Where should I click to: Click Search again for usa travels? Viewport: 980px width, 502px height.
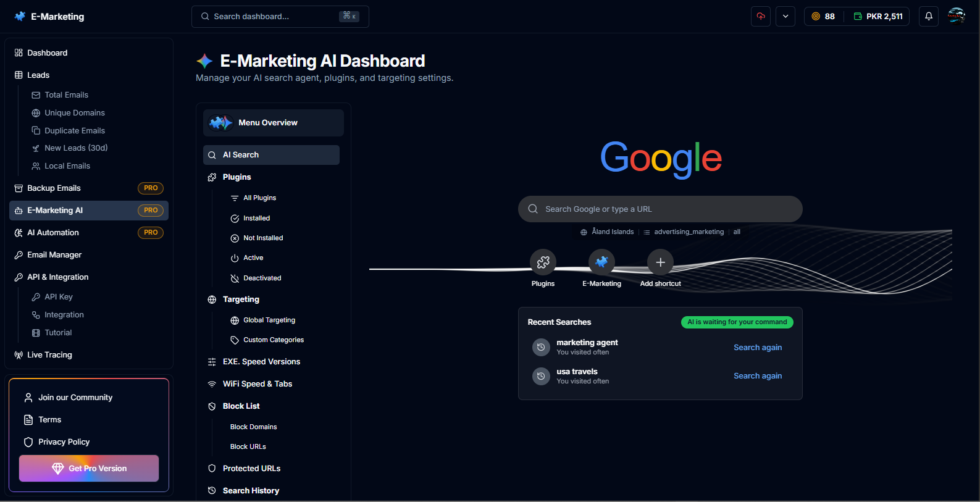[x=757, y=376]
